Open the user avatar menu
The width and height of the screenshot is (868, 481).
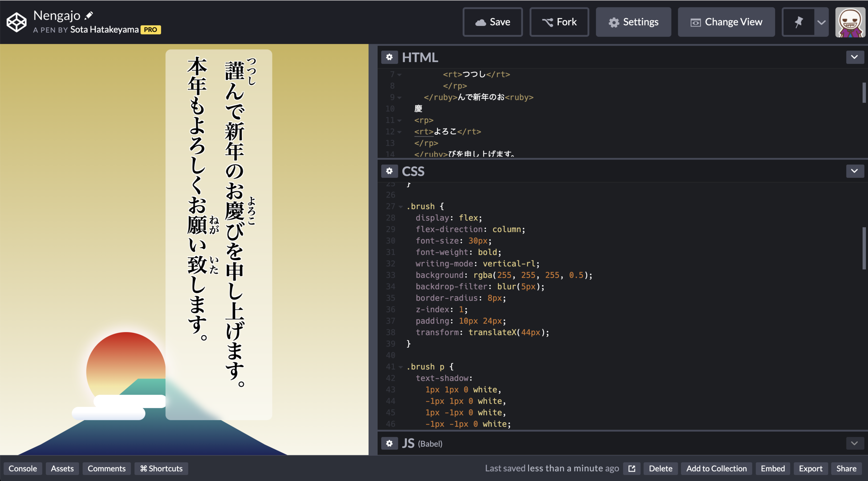click(x=850, y=22)
